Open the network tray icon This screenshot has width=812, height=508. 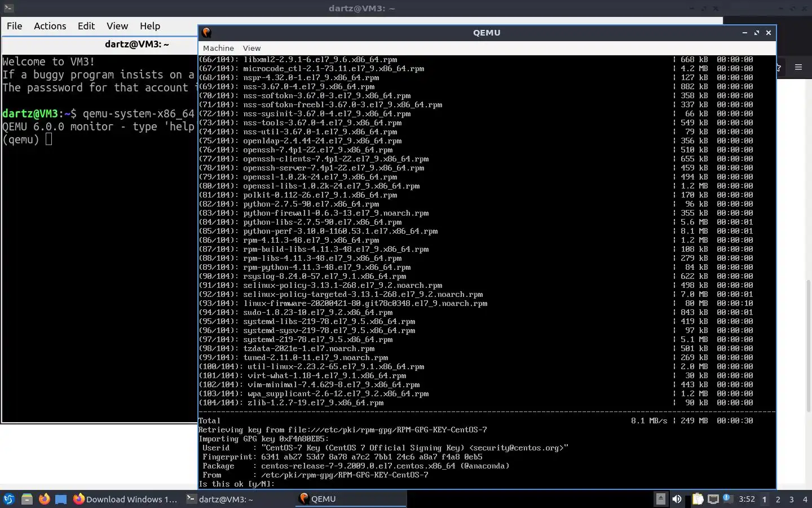[713, 499]
